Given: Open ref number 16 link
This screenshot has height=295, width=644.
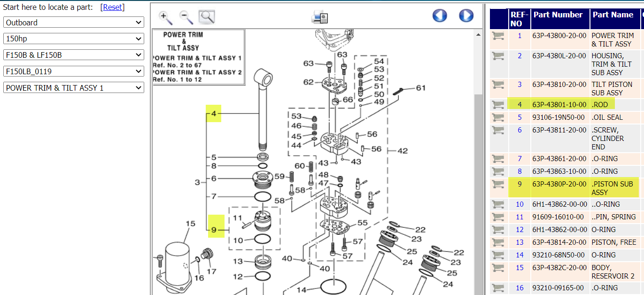Looking at the screenshot, I should click(520, 288).
